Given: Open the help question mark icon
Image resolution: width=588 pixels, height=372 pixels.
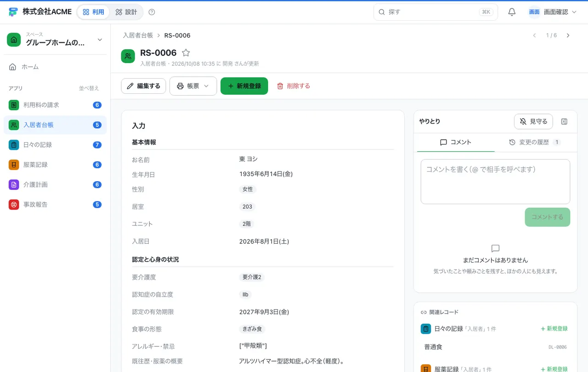Looking at the screenshot, I should click(152, 12).
